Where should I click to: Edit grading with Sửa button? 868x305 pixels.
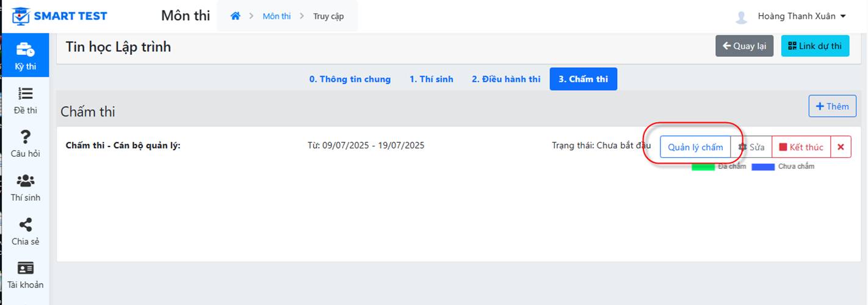tap(751, 147)
